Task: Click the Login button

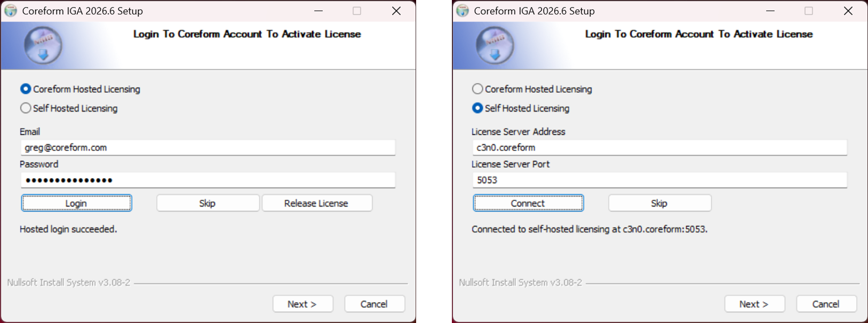Action: (x=76, y=203)
